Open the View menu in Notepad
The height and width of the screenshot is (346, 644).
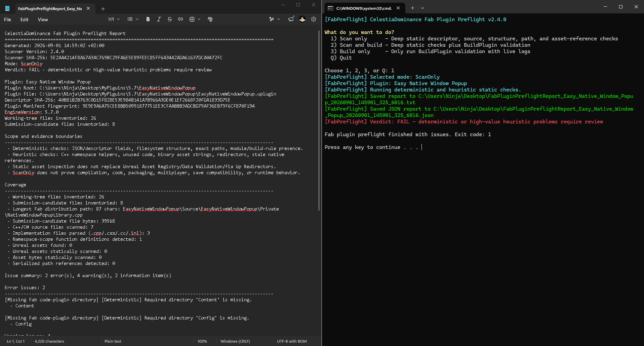tap(43, 20)
